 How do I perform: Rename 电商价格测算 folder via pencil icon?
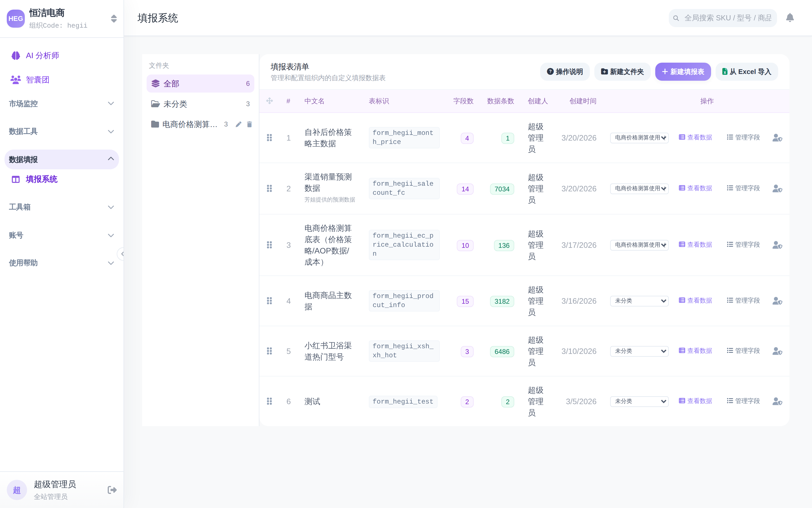click(x=238, y=124)
